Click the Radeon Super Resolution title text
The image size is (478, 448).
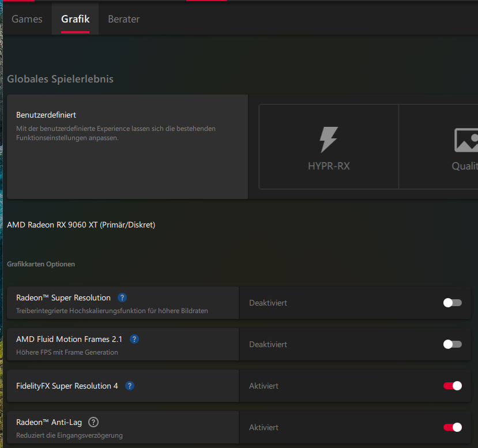tap(63, 298)
